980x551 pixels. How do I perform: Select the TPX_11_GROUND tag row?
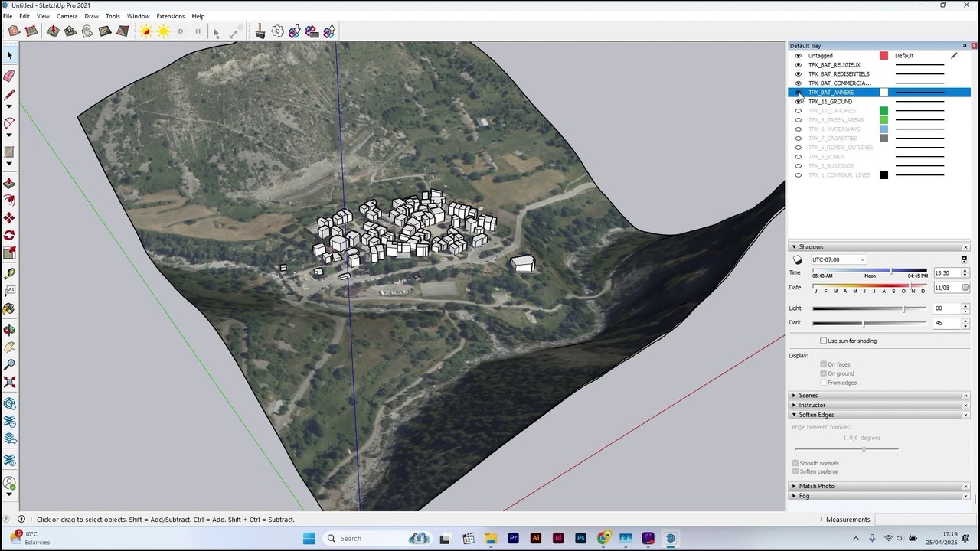[x=879, y=102]
